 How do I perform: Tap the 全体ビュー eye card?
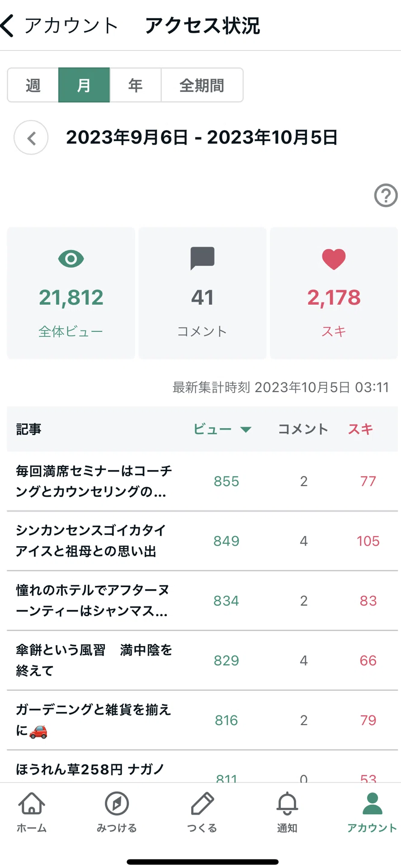pyautogui.click(x=71, y=293)
